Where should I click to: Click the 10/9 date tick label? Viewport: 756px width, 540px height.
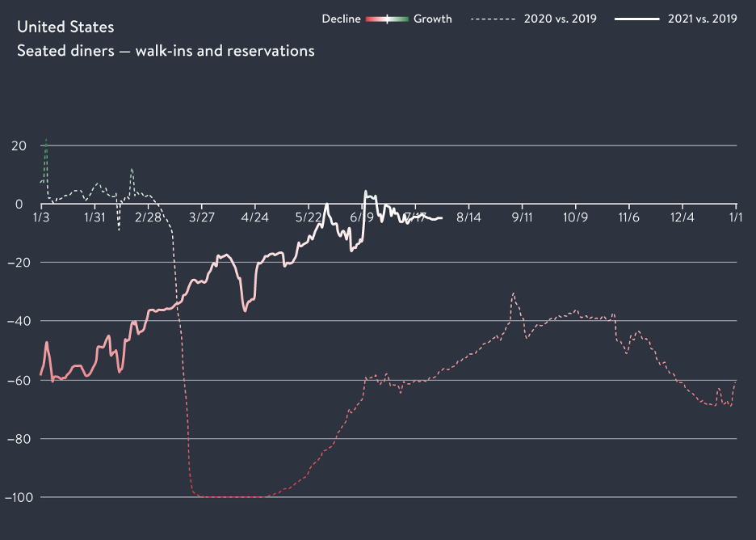tap(575, 217)
